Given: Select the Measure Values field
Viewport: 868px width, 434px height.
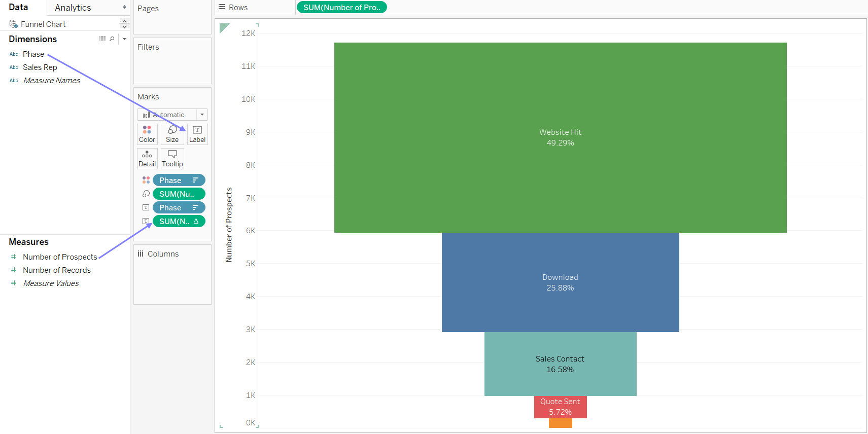Looking at the screenshot, I should point(51,283).
